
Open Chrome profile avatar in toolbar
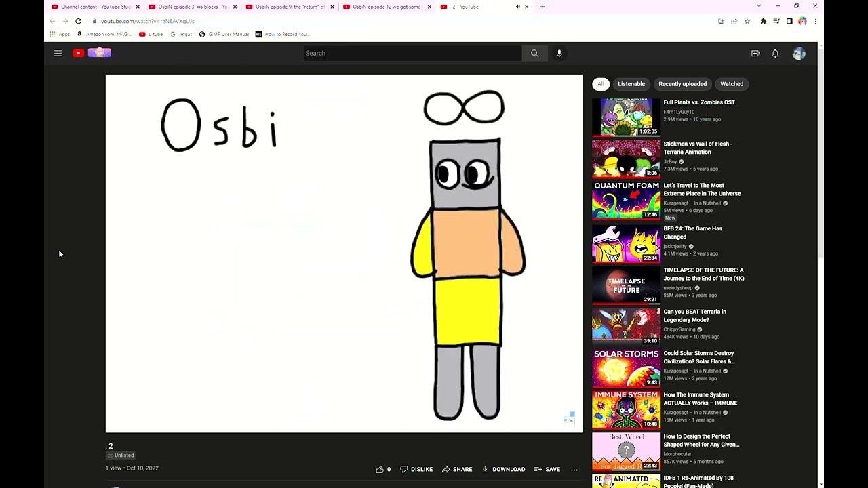click(802, 21)
